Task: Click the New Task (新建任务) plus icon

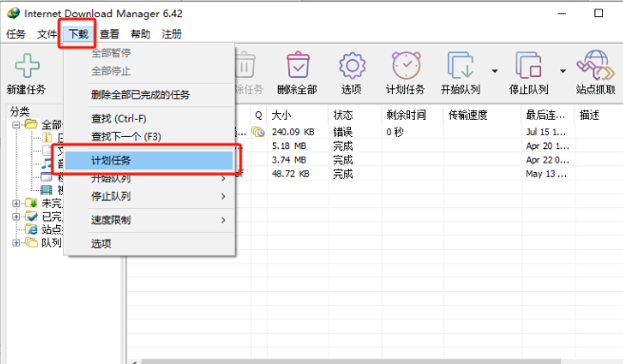Action: point(27,66)
